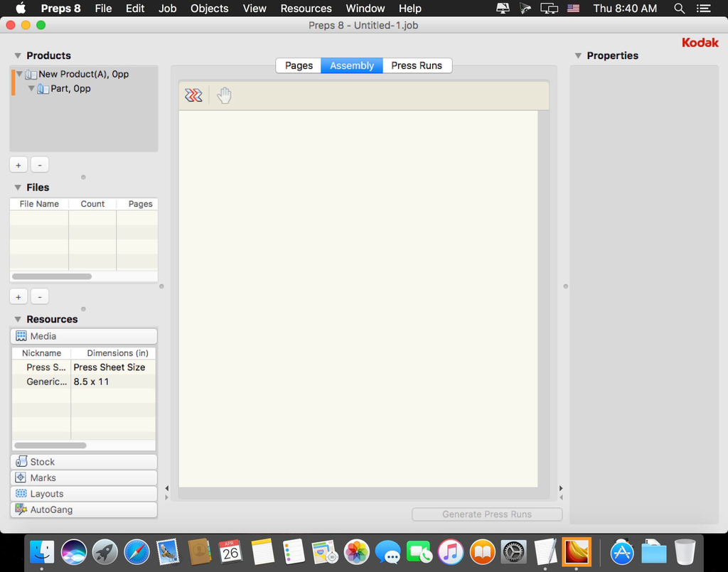Click the red-blue chevron arrows toolbar icon
Viewport: 728px width, 572px height.
[x=193, y=95]
